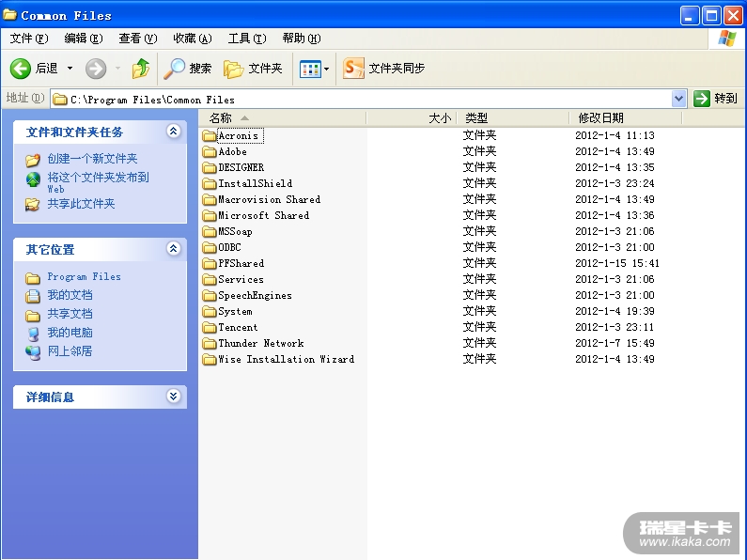Select the System folder name
The image size is (747, 560).
coord(235,311)
